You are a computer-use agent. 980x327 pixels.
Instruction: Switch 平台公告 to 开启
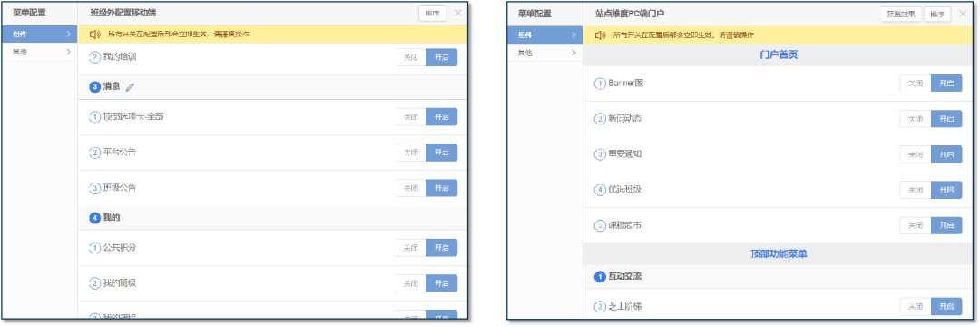(442, 153)
